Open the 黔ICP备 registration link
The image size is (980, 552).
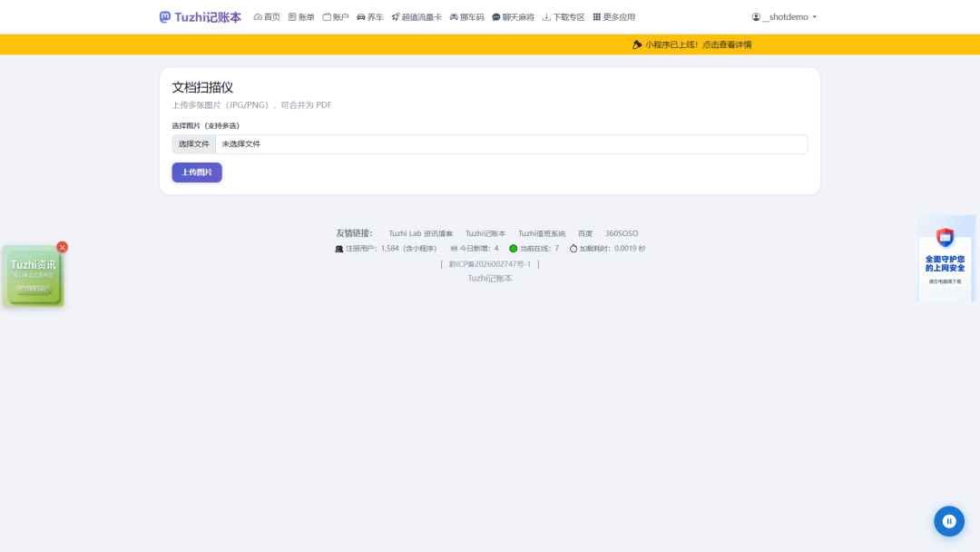tap(489, 264)
